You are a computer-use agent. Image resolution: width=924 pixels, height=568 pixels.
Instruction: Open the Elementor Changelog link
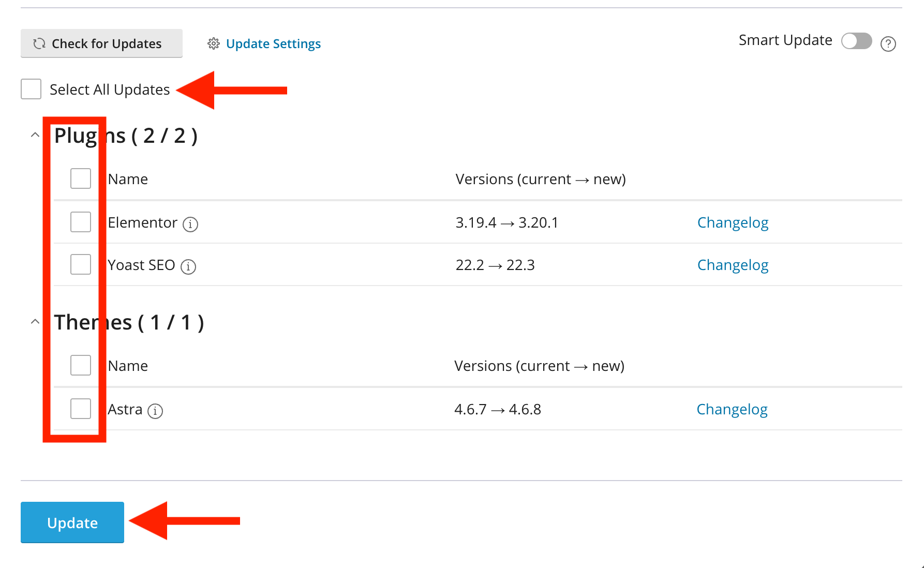click(x=733, y=222)
